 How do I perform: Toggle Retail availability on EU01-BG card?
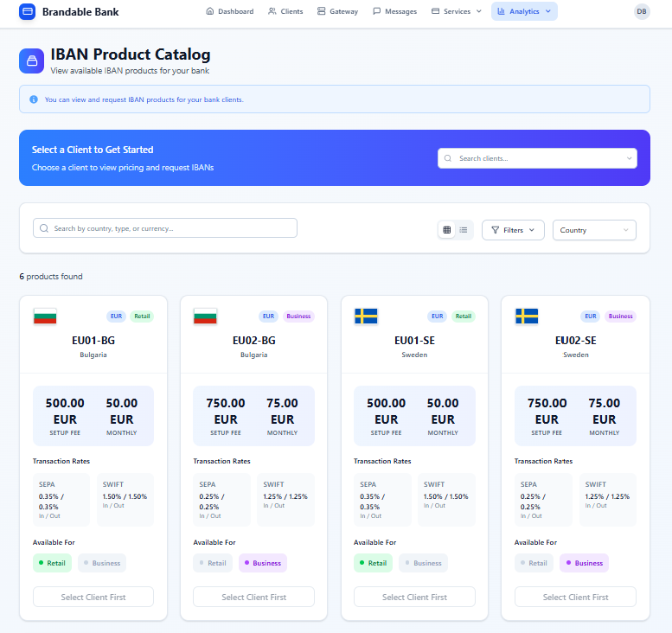[x=53, y=563]
